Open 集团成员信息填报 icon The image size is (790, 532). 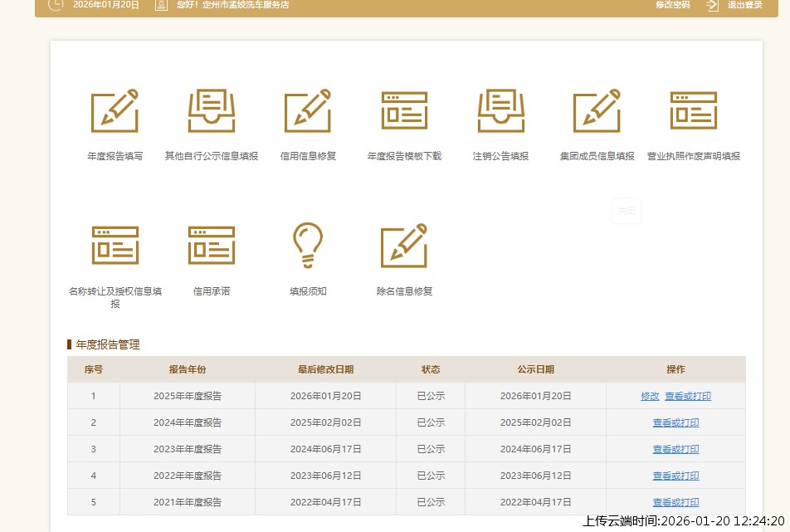coord(597,111)
